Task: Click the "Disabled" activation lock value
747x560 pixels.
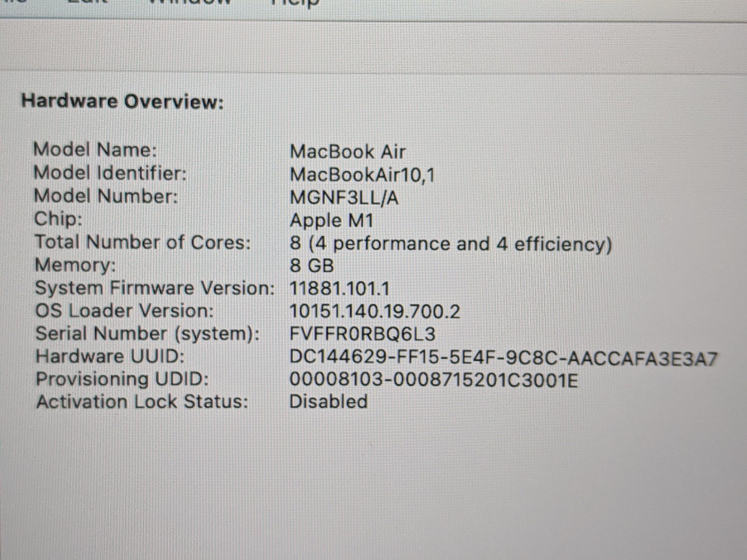Action: coord(329,402)
